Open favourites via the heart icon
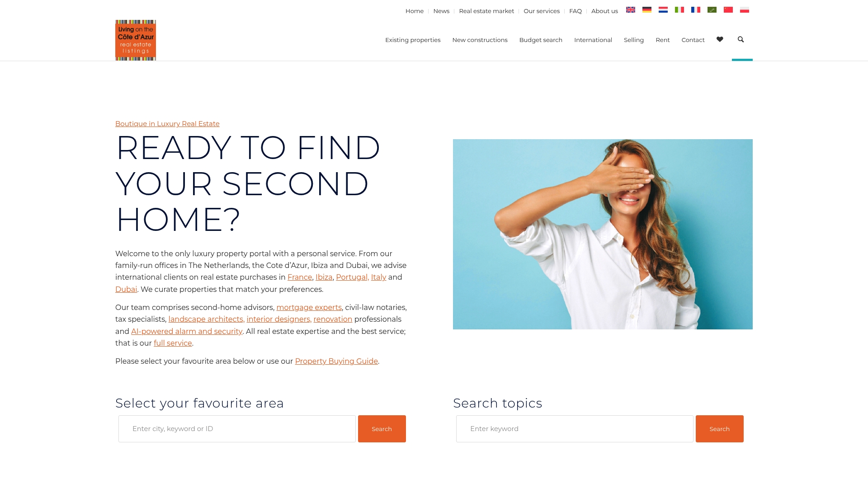This screenshot has height=488, width=868. (x=720, y=39)
